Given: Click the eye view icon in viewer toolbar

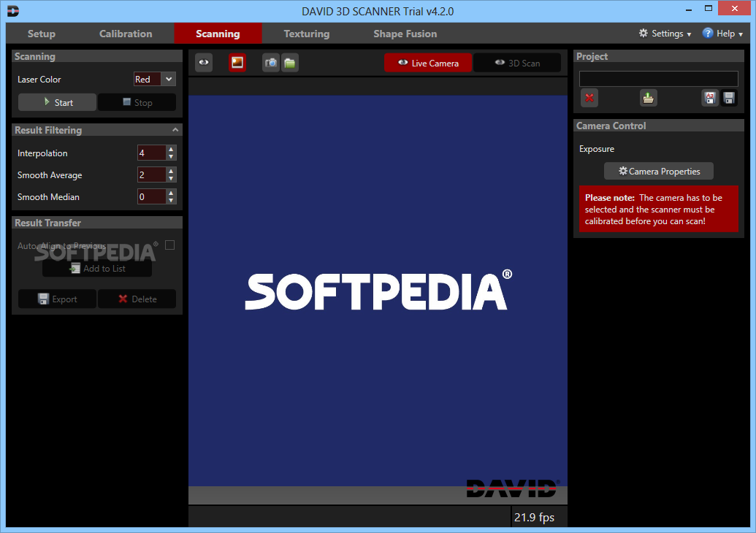Looking at the screenshot, I should pos(204,63).
